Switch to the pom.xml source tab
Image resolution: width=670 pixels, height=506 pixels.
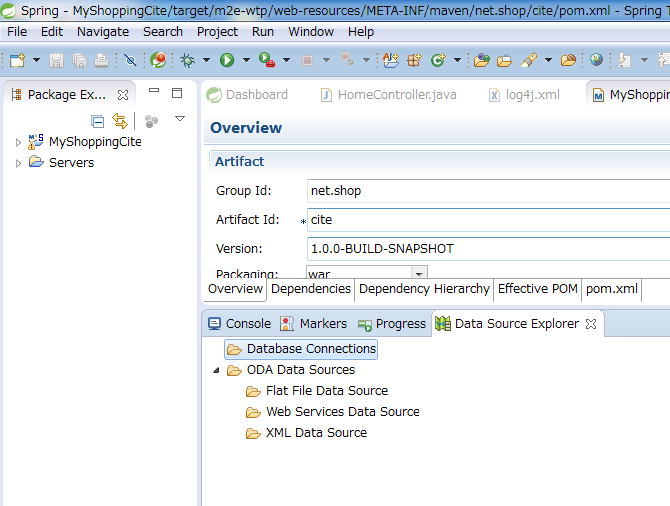point(611,289)
